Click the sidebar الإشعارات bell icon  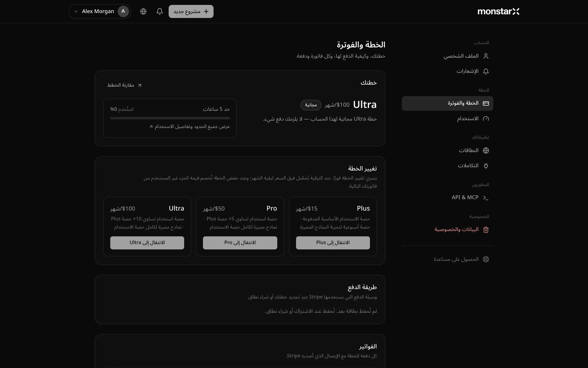[486, 71]
